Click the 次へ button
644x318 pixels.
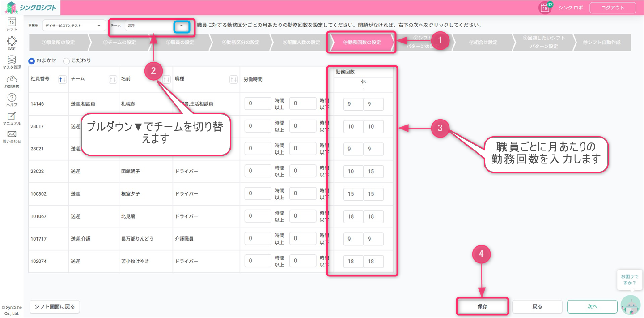click(592, 307)
